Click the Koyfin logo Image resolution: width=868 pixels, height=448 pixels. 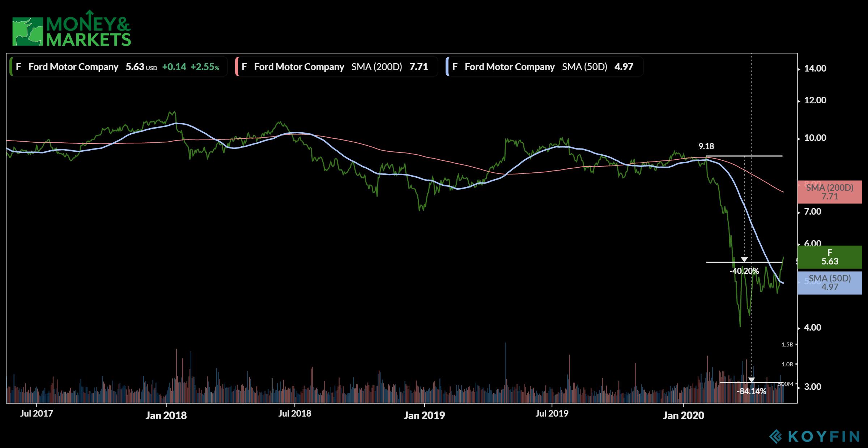(x=814, y=436)
